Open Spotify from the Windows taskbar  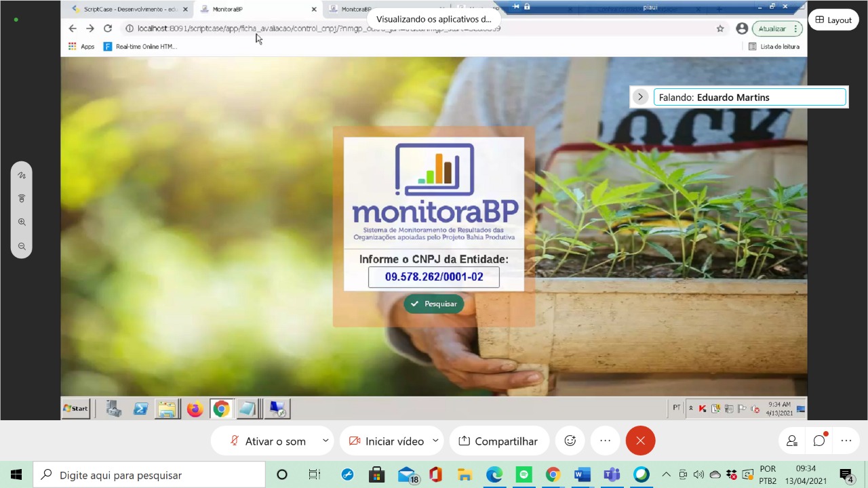(x=524, y=475)
